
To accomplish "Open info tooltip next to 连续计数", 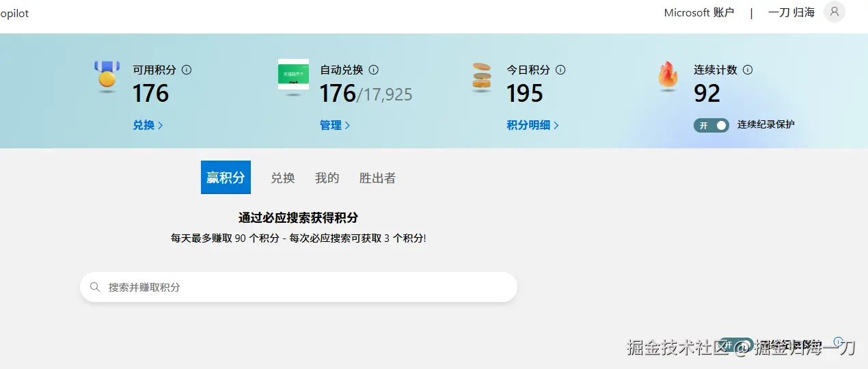I will click(748, 70).
